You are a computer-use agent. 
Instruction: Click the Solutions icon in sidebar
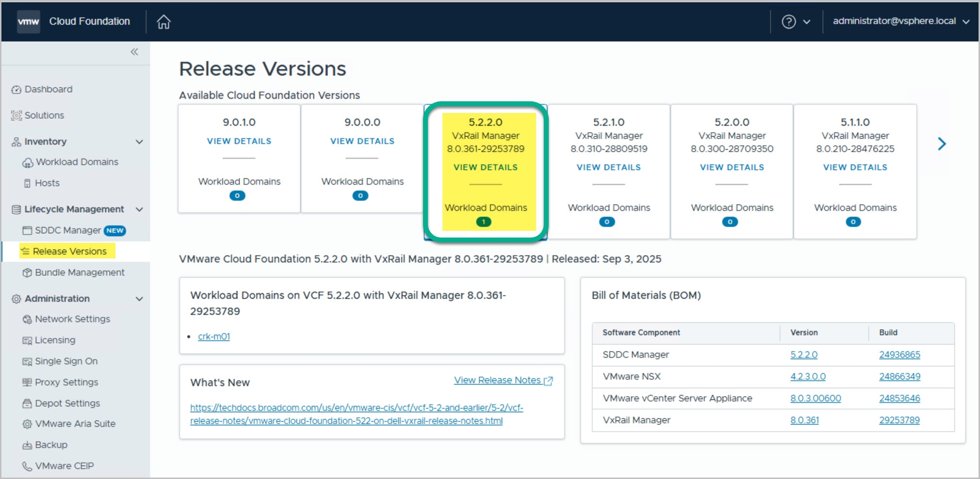16,115
